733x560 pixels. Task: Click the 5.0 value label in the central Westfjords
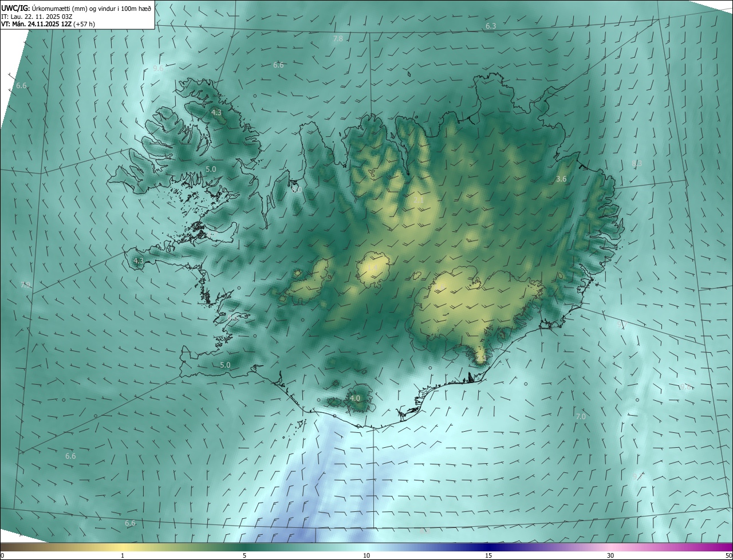point(211,169)
